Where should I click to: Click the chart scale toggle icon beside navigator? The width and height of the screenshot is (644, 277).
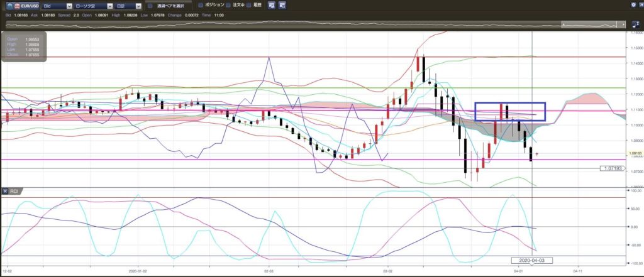pos(636,24)
